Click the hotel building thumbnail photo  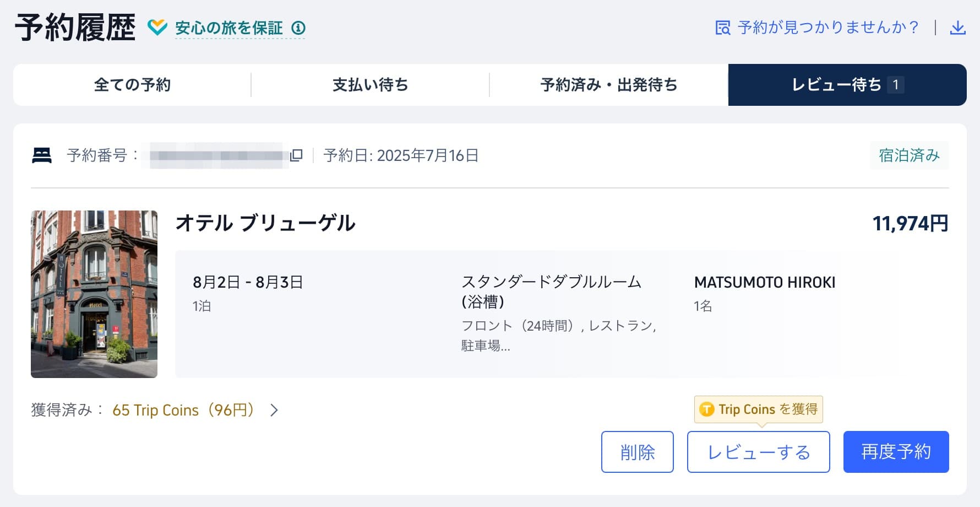[x=94, y=294]
